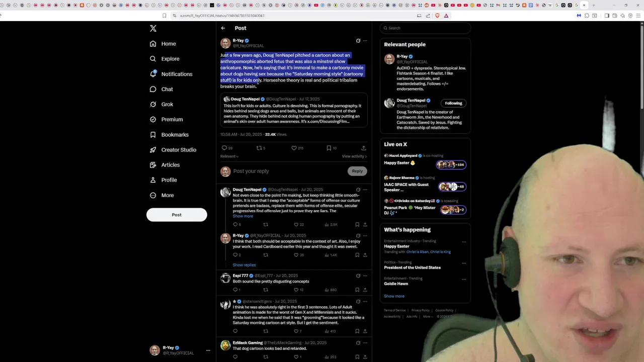This screenshot has height=362, width=644.
Task: Click Show more under What's happening
Action: click(394, 296)
